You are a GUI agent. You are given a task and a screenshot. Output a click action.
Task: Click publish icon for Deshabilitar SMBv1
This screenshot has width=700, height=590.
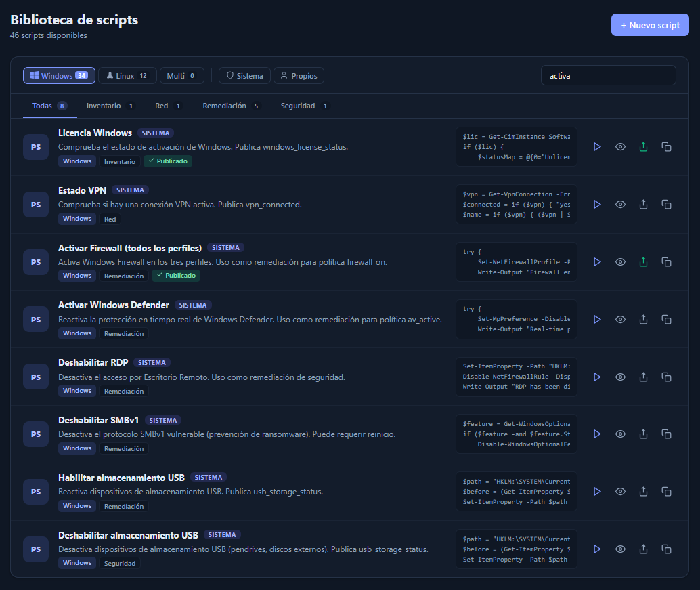point(643,434)
